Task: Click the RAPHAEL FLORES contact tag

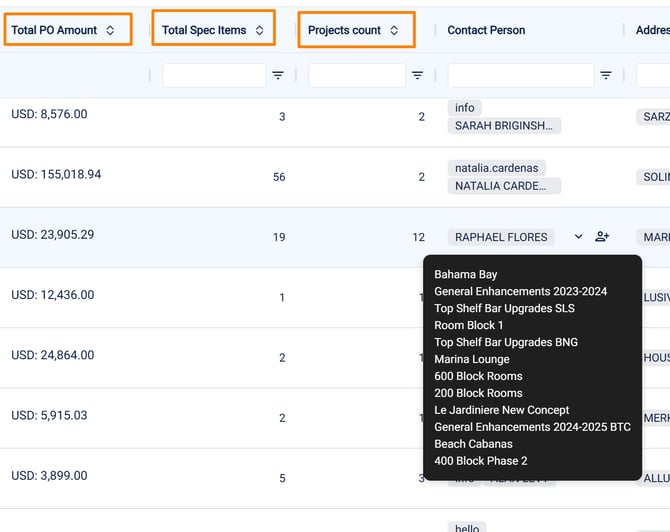Action: pos(501,237)
